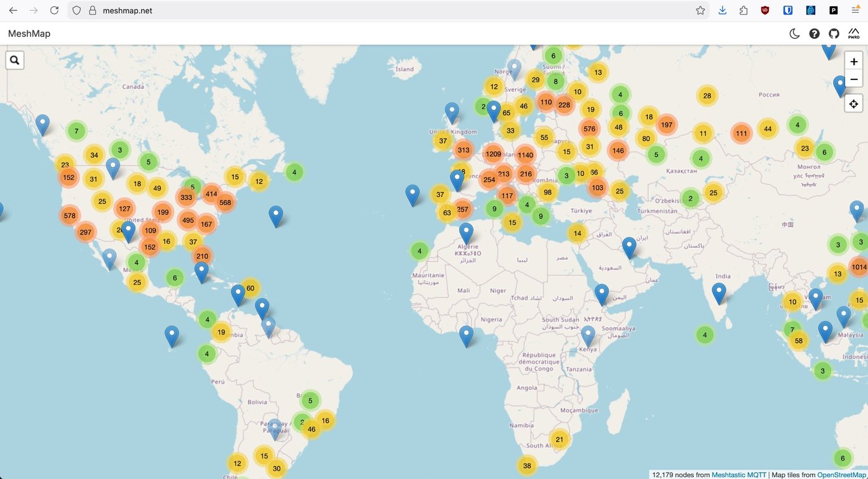Expand the 254 node cluster
868x479 pixels.
pyautogui.click(x=489, y=179)
